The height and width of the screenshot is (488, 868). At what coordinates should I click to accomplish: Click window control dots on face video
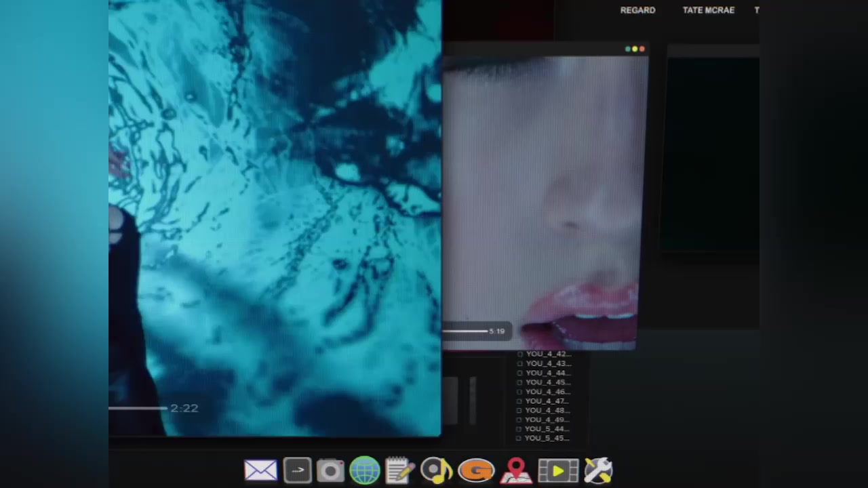click(x=635, y=49)
